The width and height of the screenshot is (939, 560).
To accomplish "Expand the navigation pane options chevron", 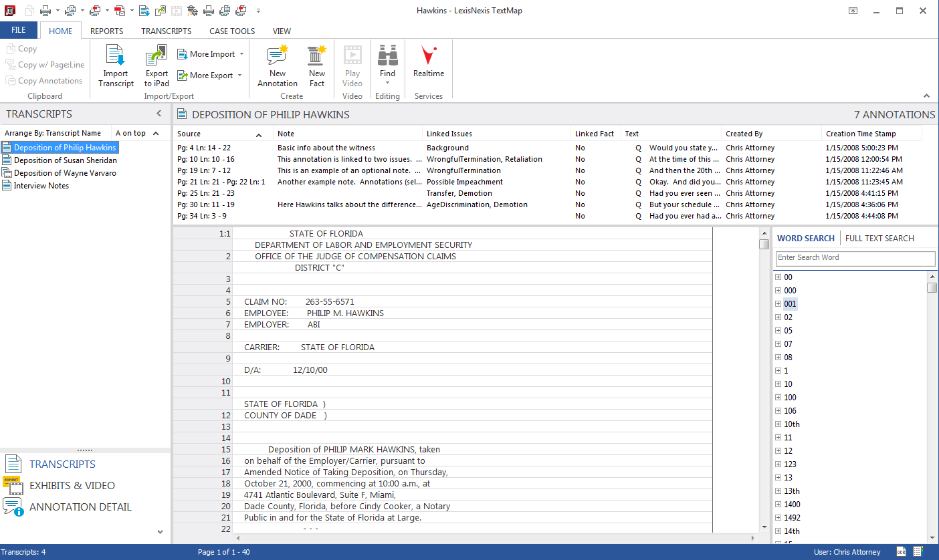I will pyautogui.click(x=160, y=532).
